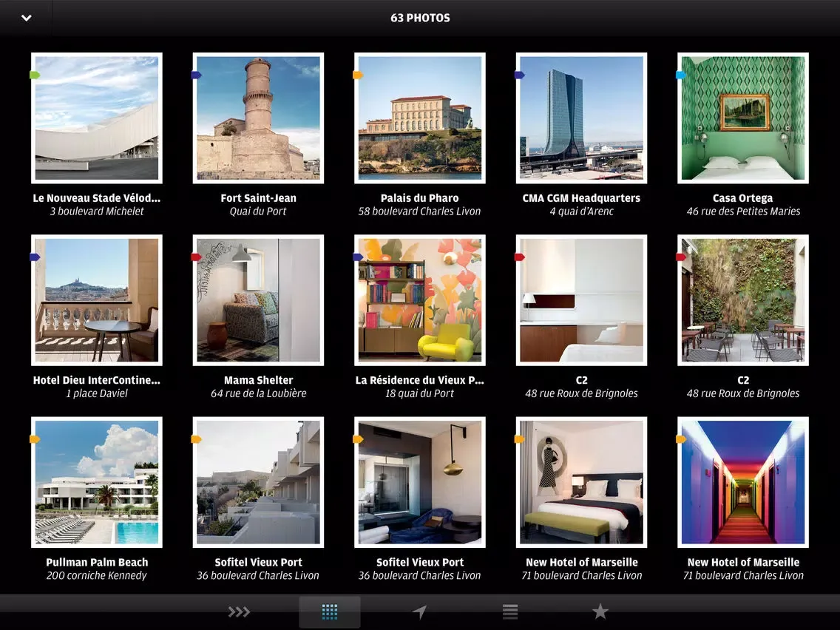Image resolution: width=840 pixels, height=630 pixels.
Task: Click orange tag on New Hotel bedroom photo
Action: click(x=520, y=439)
